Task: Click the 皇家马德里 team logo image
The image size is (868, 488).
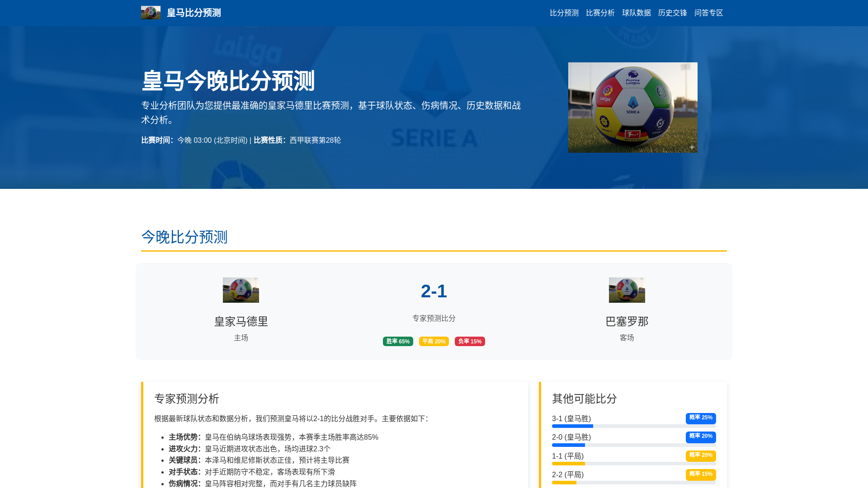Action: [241, 290]
